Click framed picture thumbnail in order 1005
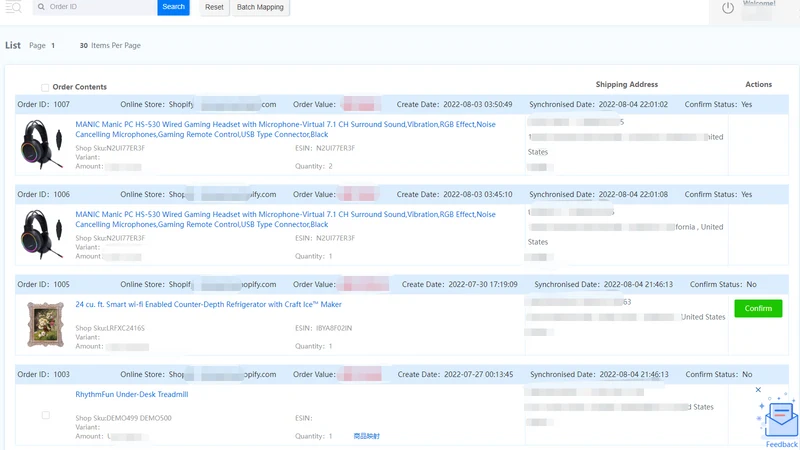Screen dimensions: 800x450 [x=45, y=324]
